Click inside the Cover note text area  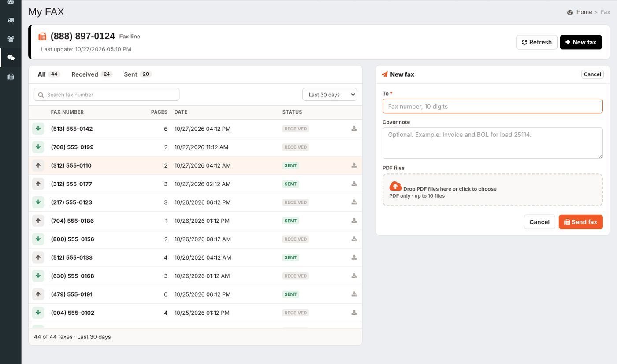pyautogui.click(x=493, y=143)
